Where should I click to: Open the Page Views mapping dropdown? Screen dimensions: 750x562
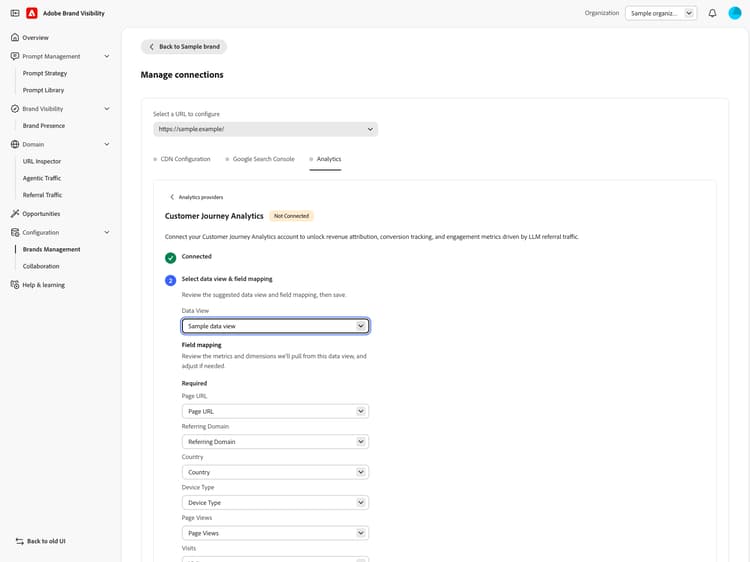pyautogui.click(x=275, y=533)
